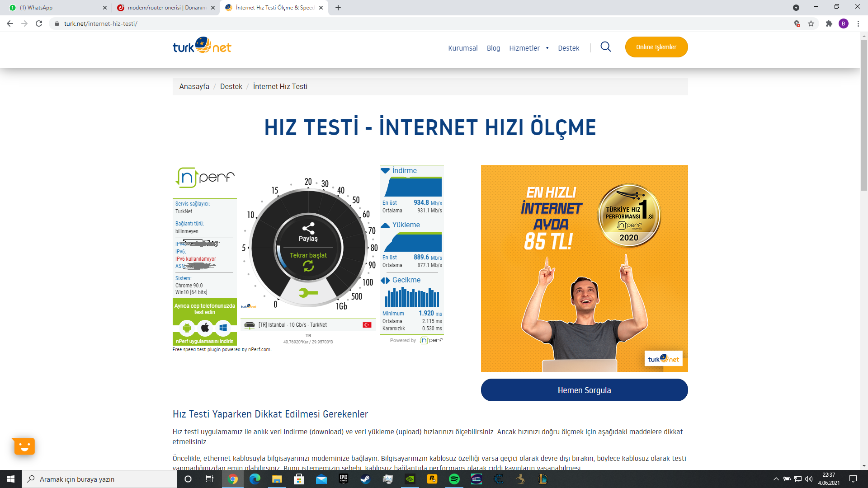Click the Destek breadcrumb link
868x488 pixels.
[231, 86]
